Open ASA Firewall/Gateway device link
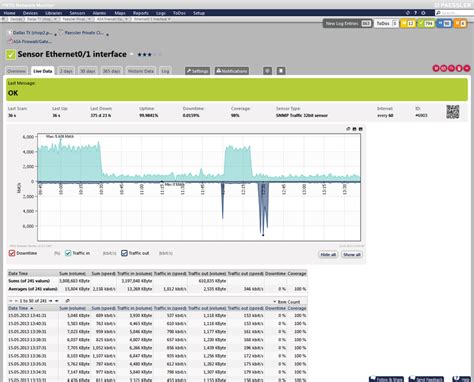 pos(32,42)
